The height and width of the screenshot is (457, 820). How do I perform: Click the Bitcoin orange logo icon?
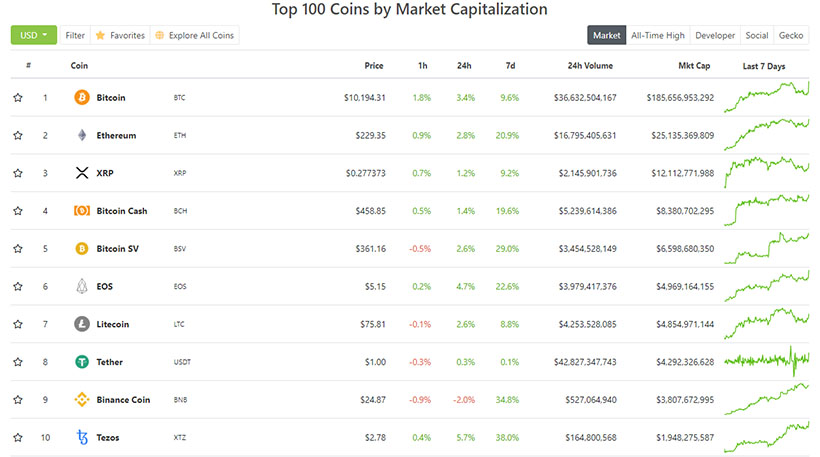coord(82,98)
